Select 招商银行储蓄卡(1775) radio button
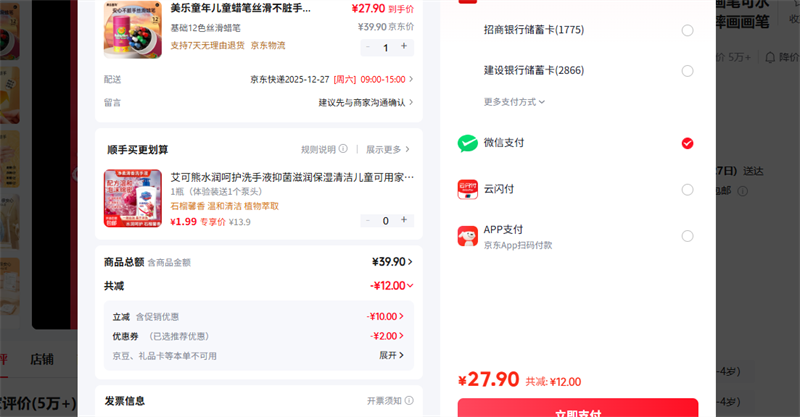 pos(687,31)
